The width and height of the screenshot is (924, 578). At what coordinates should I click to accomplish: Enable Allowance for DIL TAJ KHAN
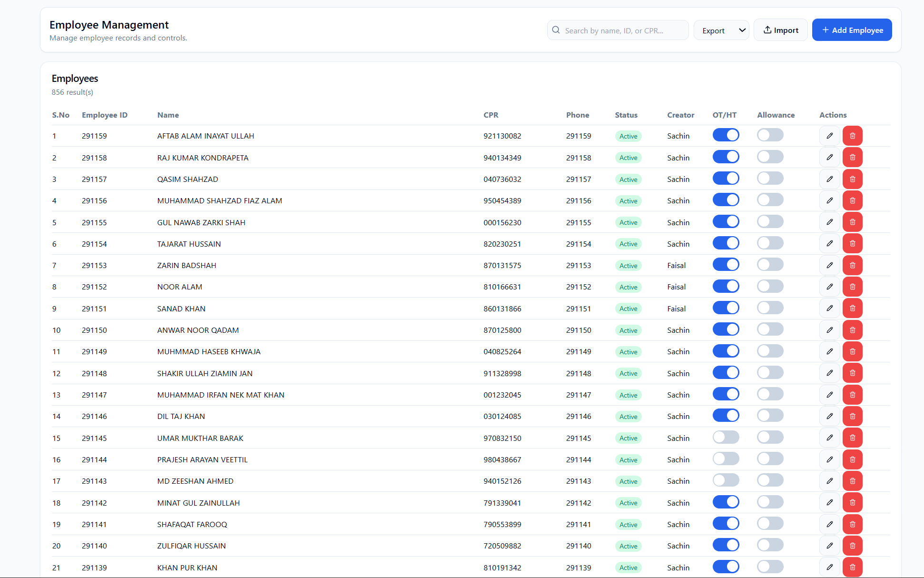(x=770, y=416)
